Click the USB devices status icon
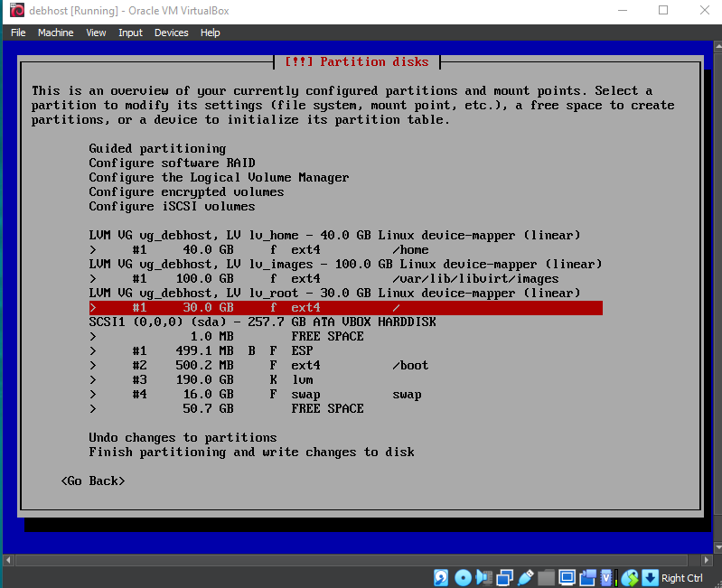This screenshot has height=588, width=722. (526, 577)
